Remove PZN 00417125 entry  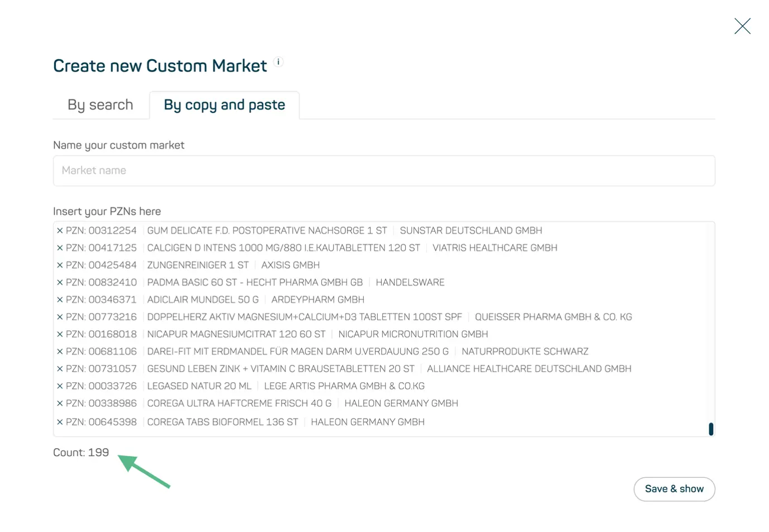point(60,248)
